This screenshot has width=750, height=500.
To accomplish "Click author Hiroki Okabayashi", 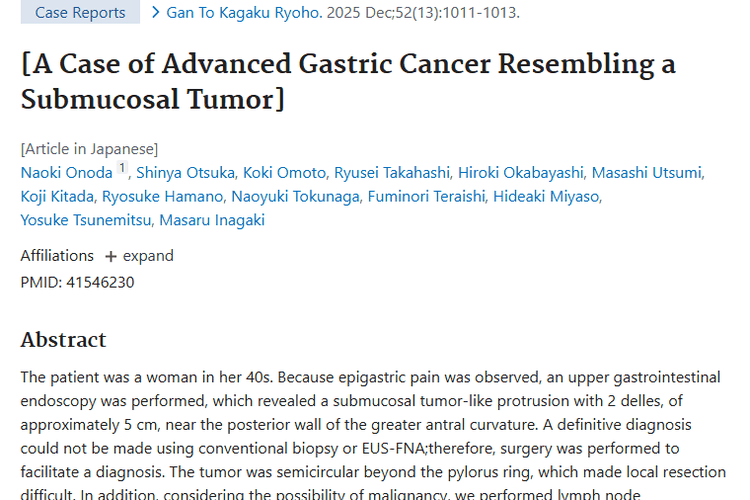I will pos(520,173).
